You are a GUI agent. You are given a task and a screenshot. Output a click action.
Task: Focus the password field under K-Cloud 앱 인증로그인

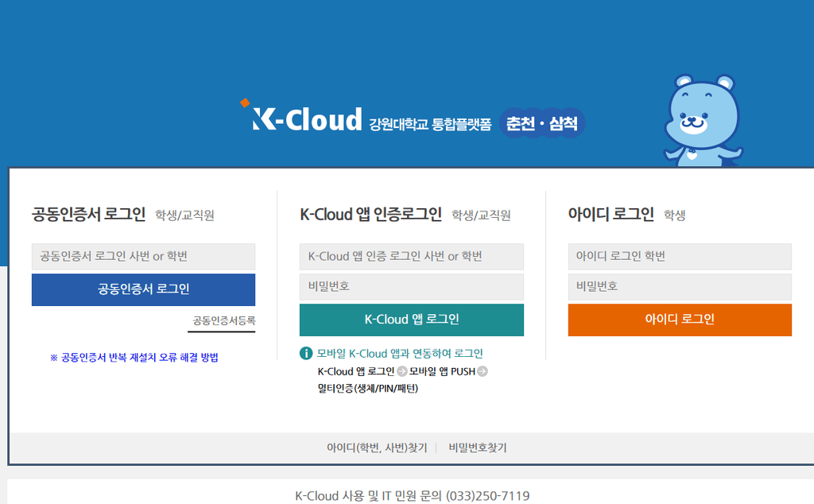tap(412, 286)
